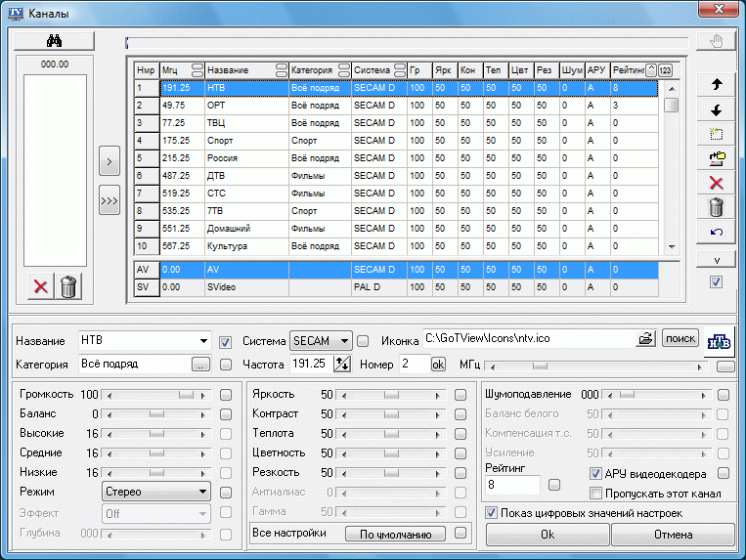Image resolution: width=746 pixels, height=560 pixels.
Task: Click the open folder icon in side toolbar
Action: point(716,158)
